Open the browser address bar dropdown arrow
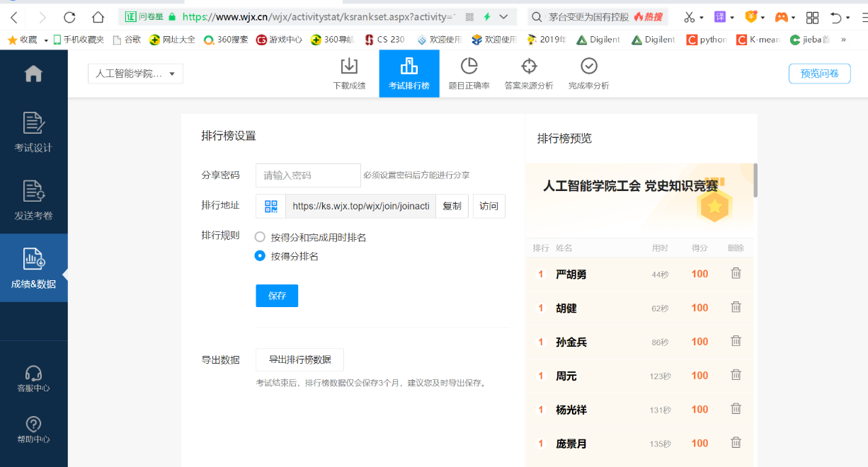868x467 pixels. click(503, 17)
